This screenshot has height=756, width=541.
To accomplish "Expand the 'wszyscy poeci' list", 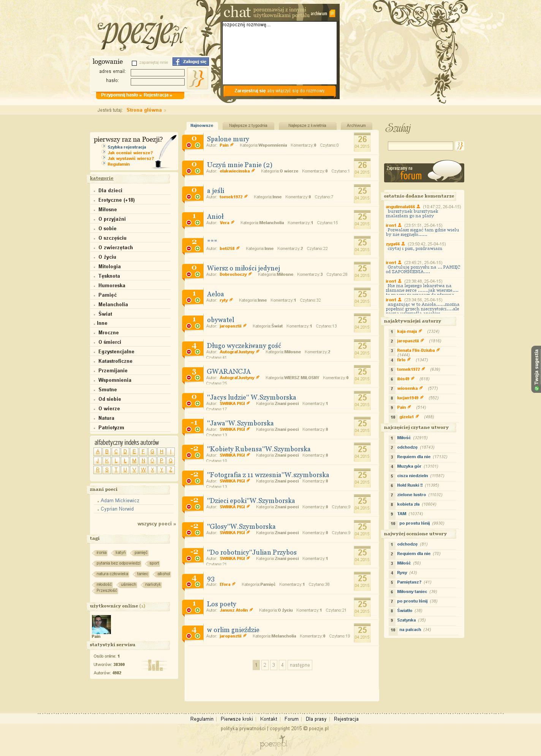I will 157,524.
